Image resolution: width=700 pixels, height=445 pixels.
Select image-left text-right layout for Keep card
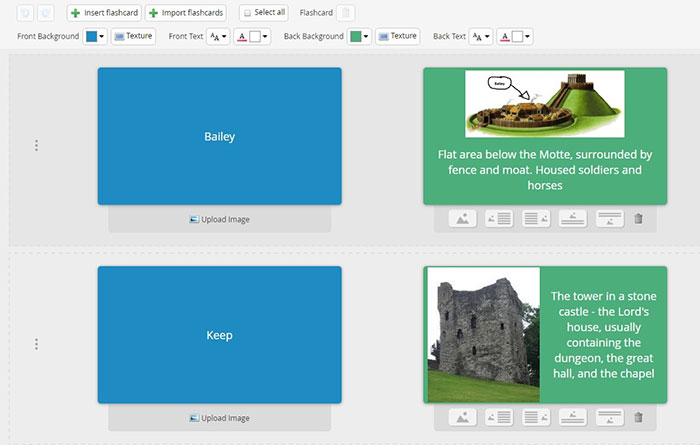point(498,417)
